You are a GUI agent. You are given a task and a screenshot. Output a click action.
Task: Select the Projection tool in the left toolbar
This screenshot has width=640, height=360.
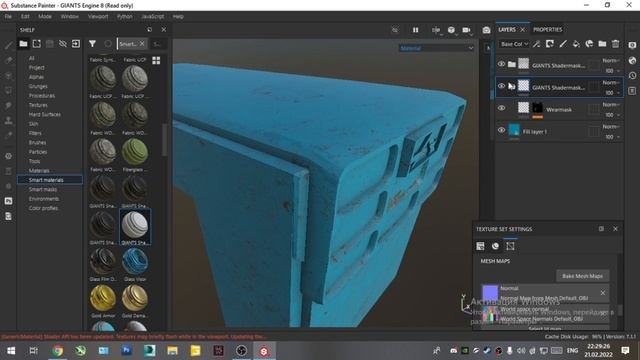(8, 76)
